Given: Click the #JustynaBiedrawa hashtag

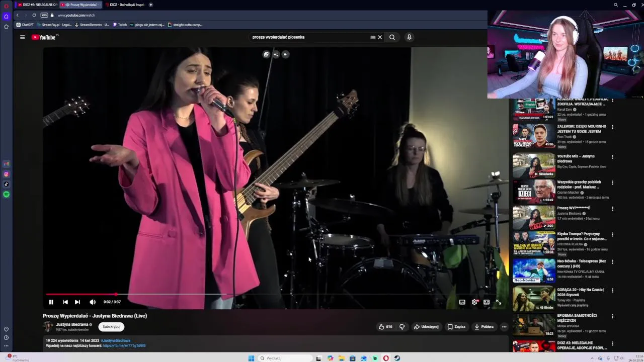Looking at the screenshot, I should [x=116, y=341].
